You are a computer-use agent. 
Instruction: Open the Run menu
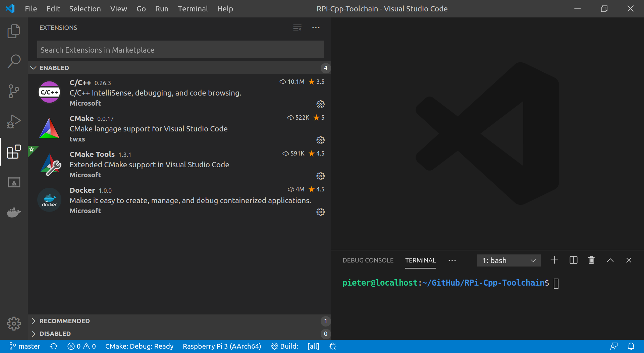(162, 9)
